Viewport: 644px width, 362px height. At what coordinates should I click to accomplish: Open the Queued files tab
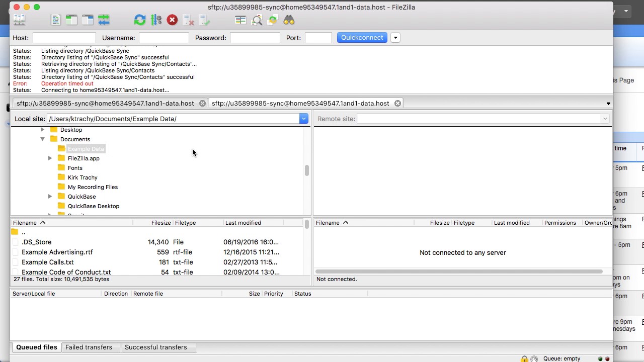coord(37,347)
